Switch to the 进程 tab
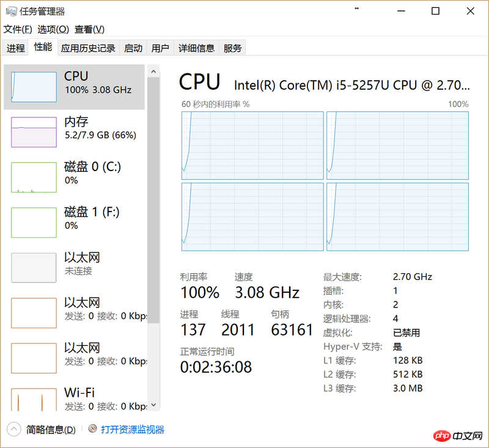The image size is (489, 448). click(x=16, y=48)
